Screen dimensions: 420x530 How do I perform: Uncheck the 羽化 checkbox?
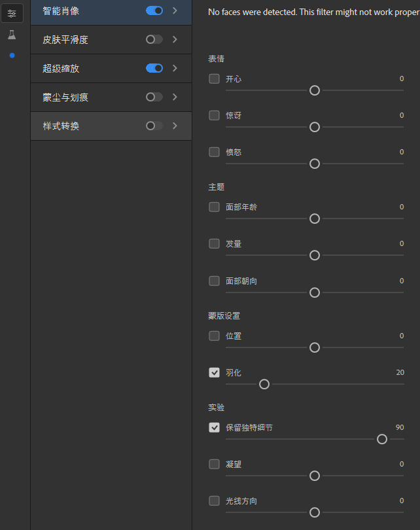214,372
